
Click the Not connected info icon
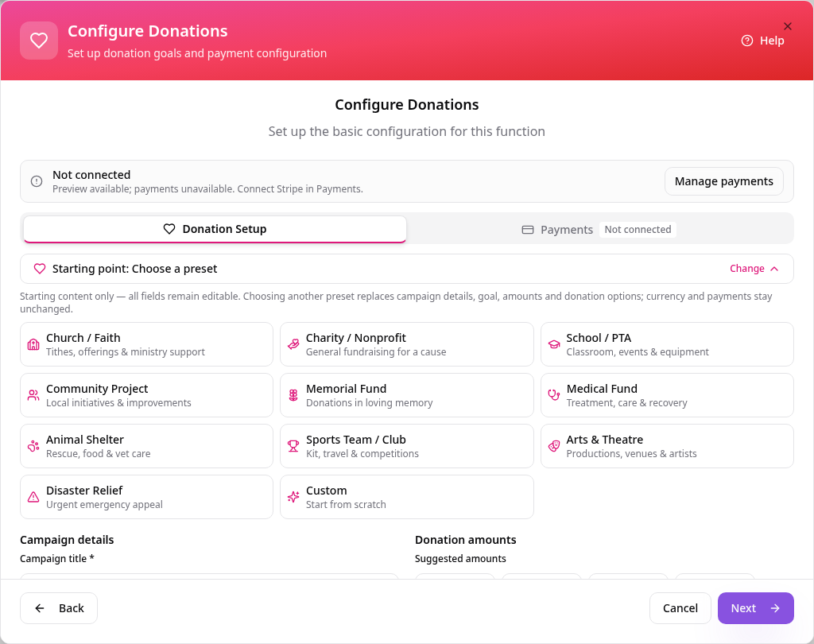(37, 181)
